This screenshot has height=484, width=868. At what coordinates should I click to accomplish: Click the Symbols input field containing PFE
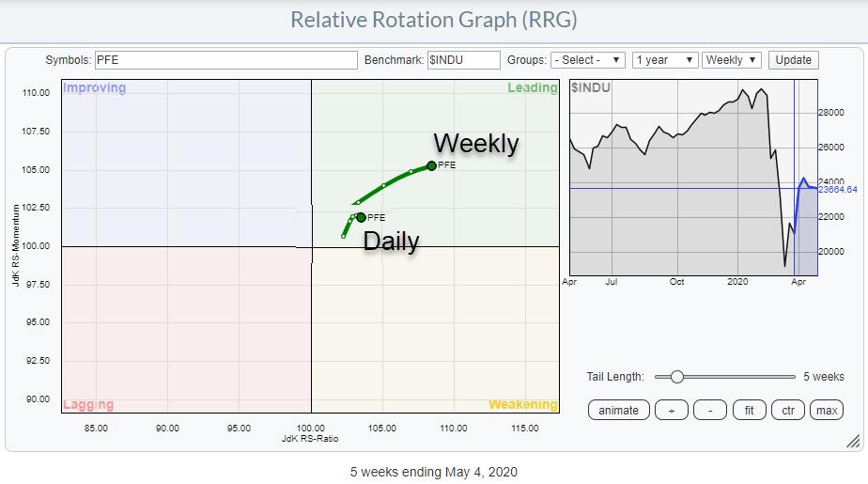(225, 60)
